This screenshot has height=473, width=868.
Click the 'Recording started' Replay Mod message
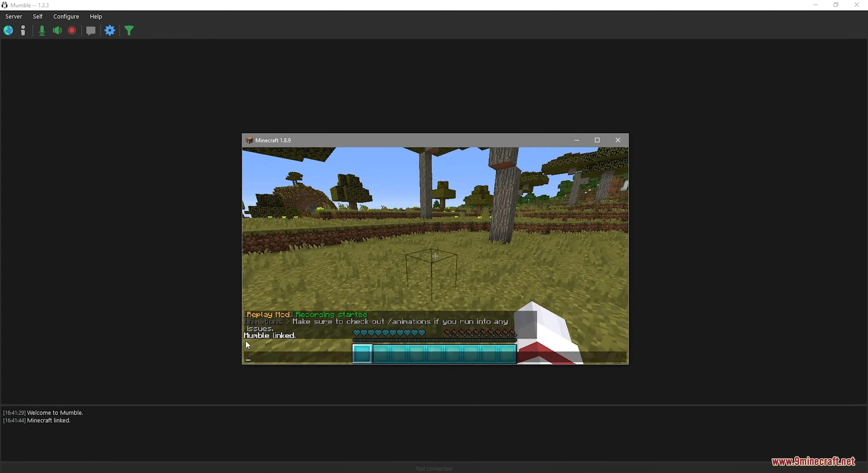click(331, 314)
